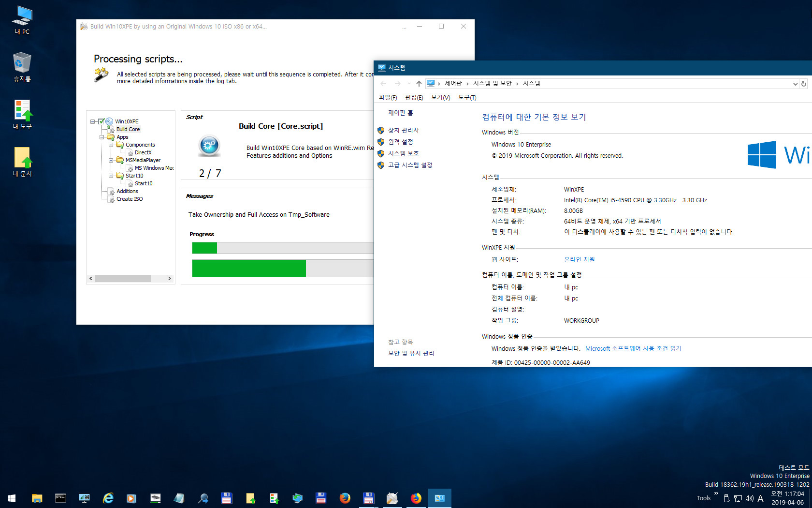
Task: Click tree scrollbar left arrow
Action: [x=91, y=278]
